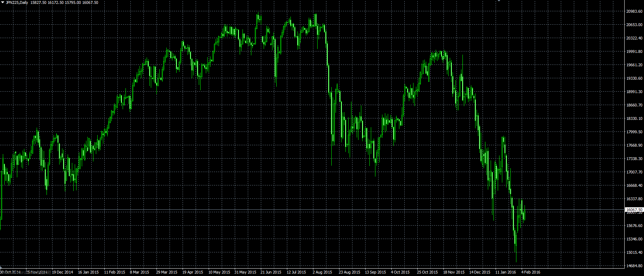Select the current price label 16067.50 on price scale
Image resolution: width=644 pixels, height=276 pixels.
(634, 210)
